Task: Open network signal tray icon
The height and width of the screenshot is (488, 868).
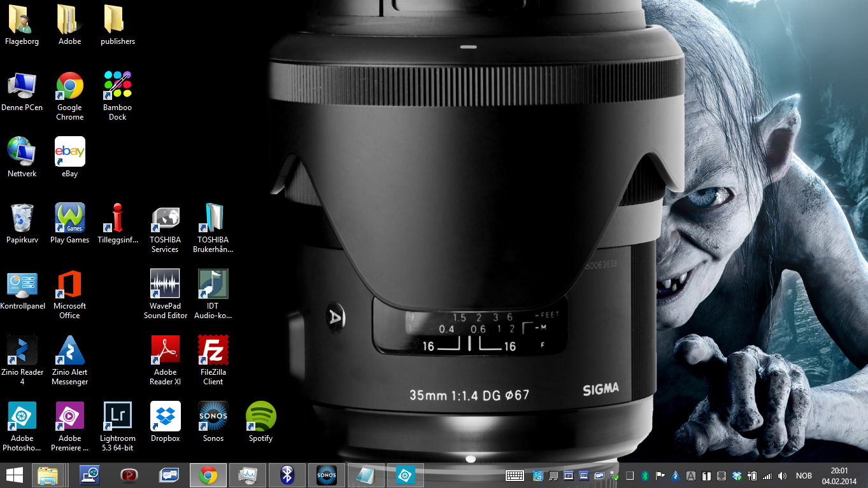Action: 767,476
